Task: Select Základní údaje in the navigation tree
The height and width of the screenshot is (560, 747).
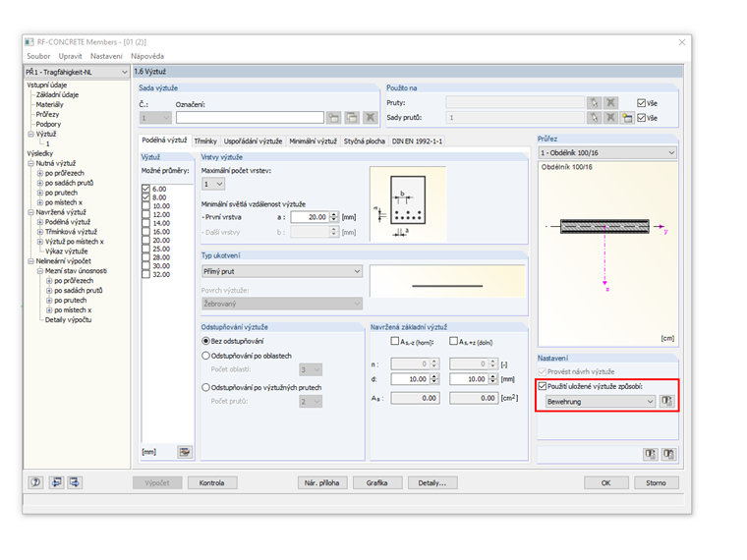Action: [57, 94]
